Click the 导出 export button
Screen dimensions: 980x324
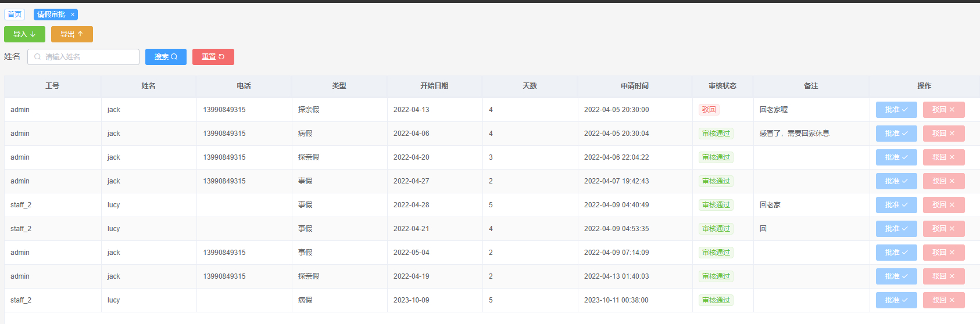click(x=71, y=34)
